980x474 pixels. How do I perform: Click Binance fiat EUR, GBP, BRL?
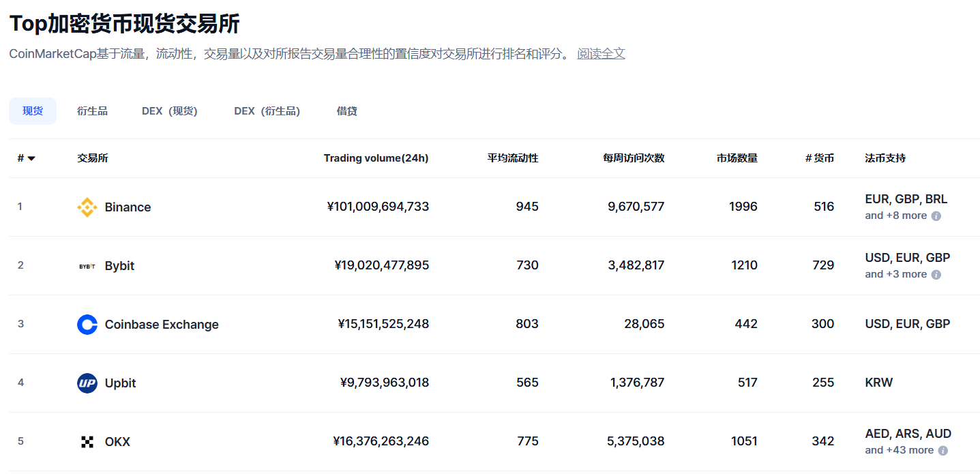[x=906, y=200]
